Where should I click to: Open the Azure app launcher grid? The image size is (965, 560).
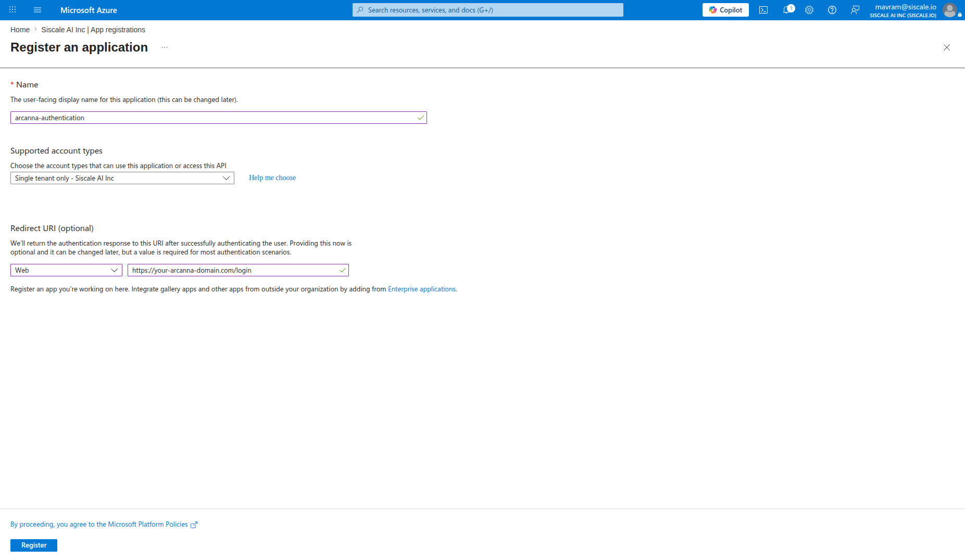click(12, 10)
